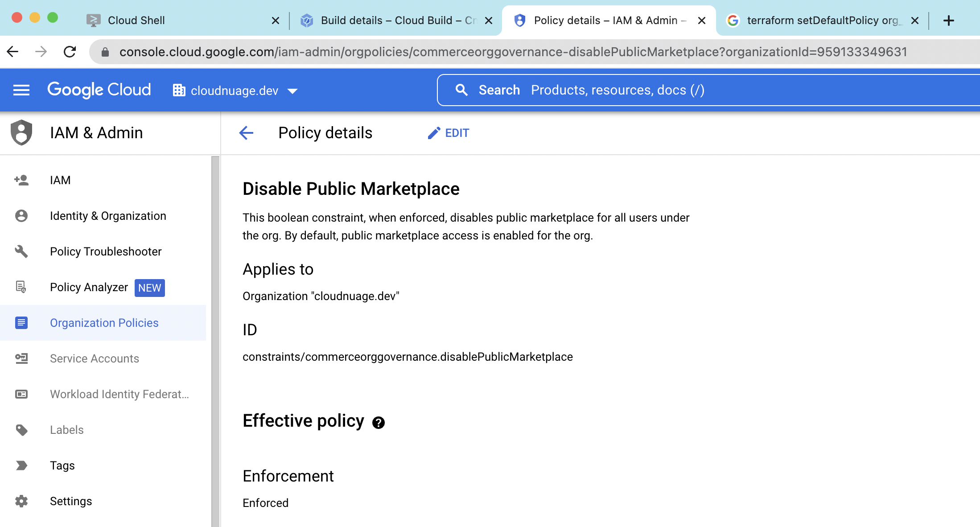Click the Policy Troubleshooter wrench icon
This screenshot has height=527, width=980.
point(21,251)
